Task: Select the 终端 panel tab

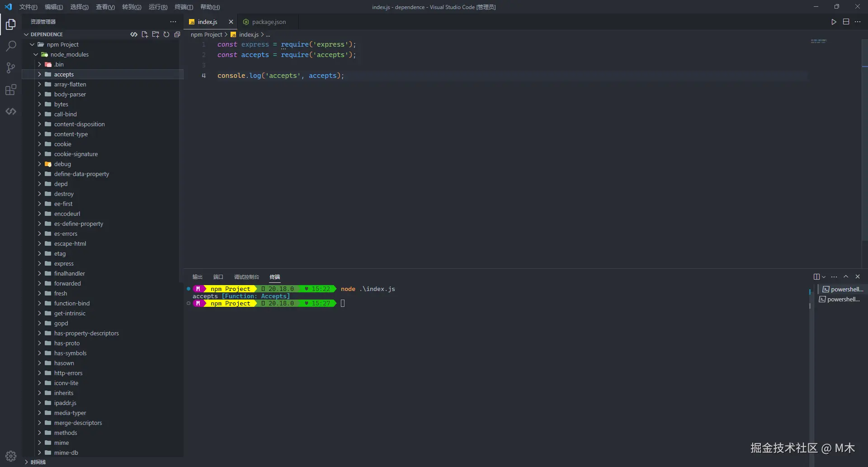Action: pyautogui.click(x=275, y=277)
